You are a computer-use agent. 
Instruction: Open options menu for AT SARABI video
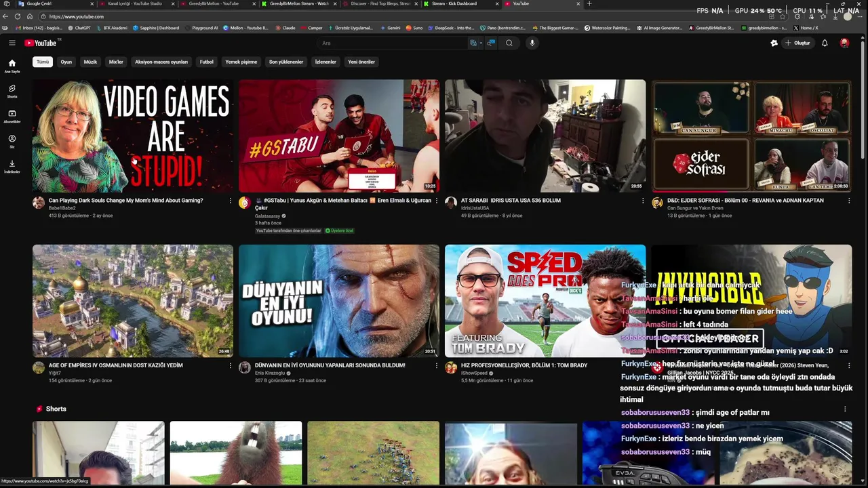643,201
